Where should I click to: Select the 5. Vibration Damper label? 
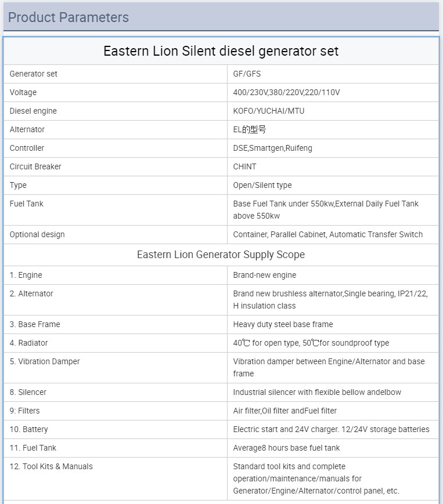coord(45,361)
